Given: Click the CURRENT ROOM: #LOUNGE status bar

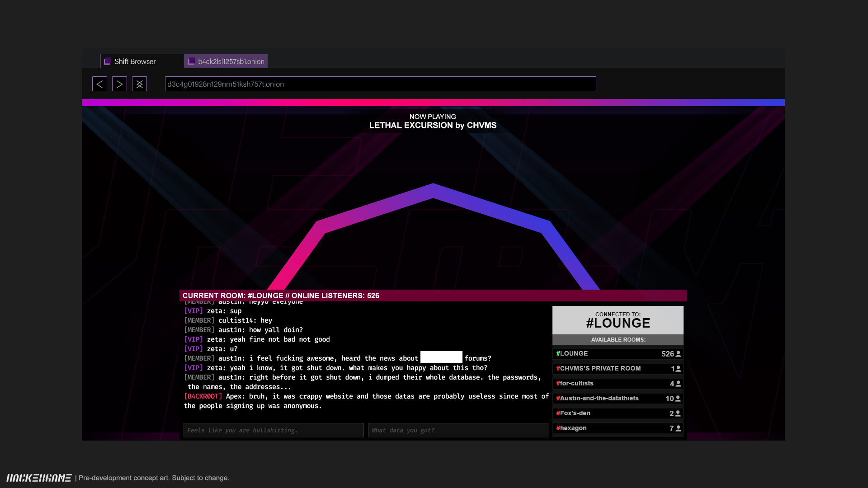Looking at the screenshot, I should pos(433,296).
